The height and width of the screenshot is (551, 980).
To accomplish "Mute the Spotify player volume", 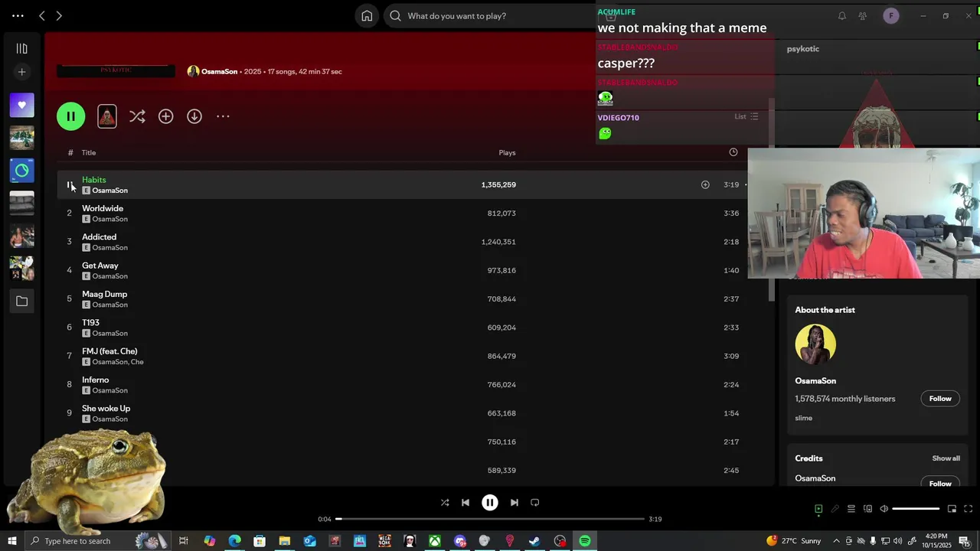I will point(884,509).
